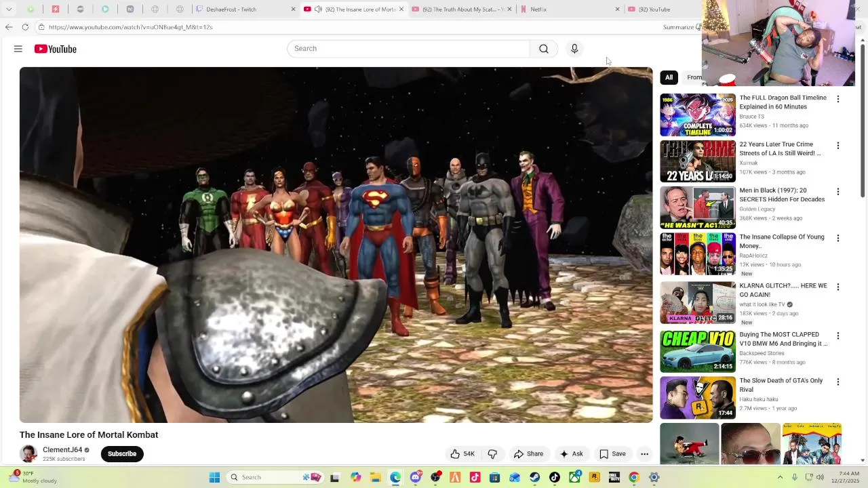Mute the audio on the Insane Lore tab
Image resolution: width=868 pixels, height=488 pixels.
(318, 9)
